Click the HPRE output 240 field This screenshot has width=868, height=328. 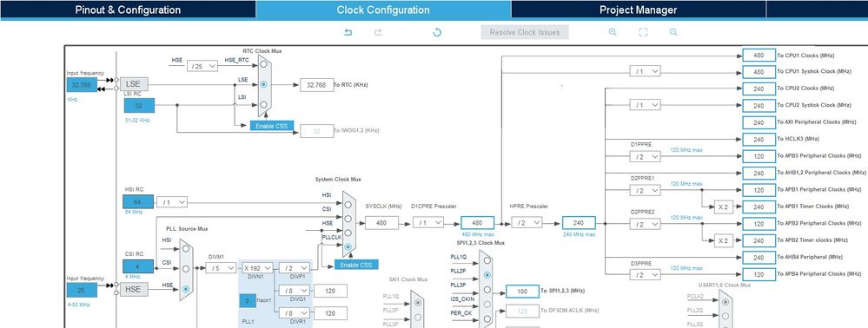579,223
